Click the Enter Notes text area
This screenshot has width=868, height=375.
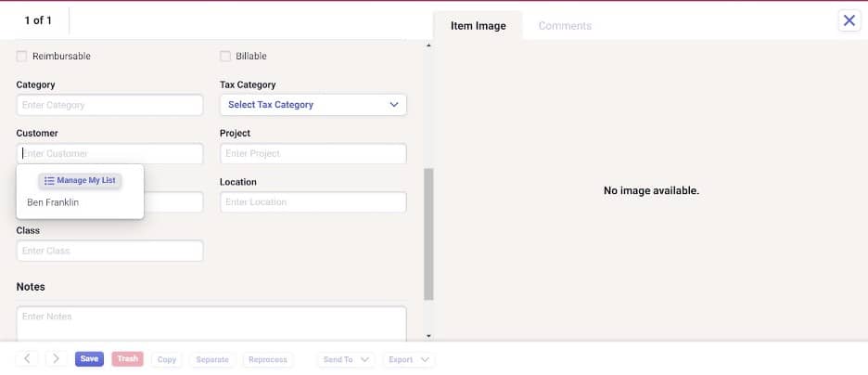211,321
